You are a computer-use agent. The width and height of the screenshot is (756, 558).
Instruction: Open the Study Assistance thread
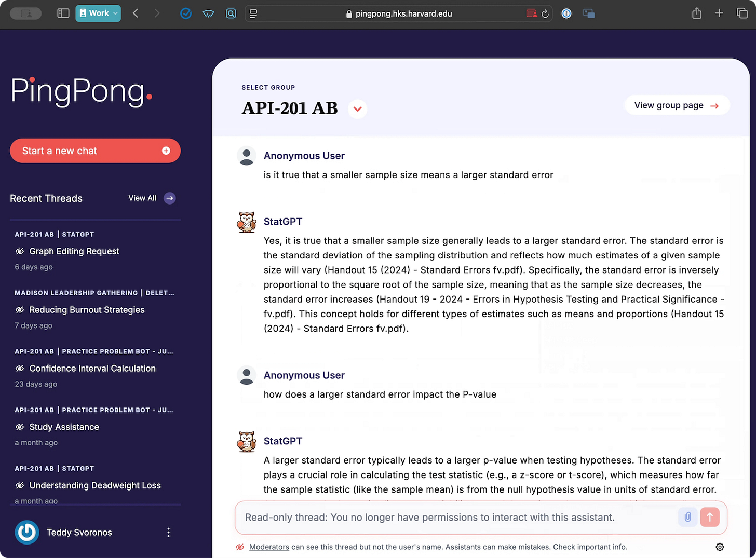pos(64,427)
